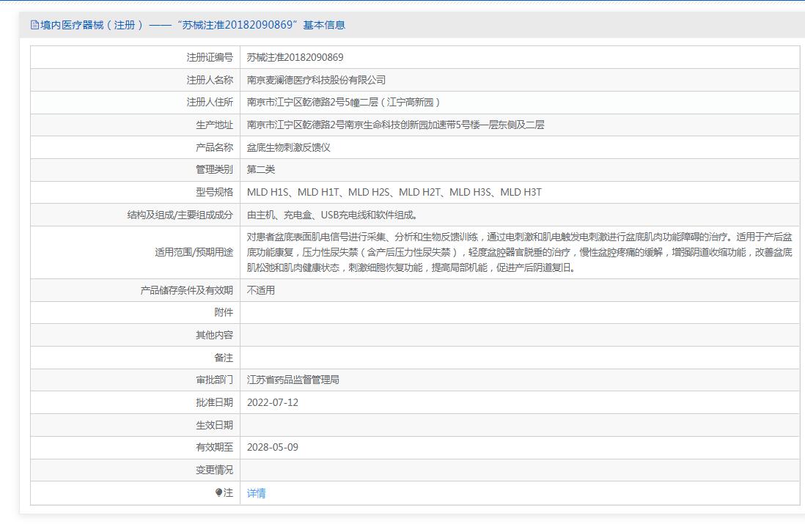The width and height of the screenshot is (805, 532).
Task: Click the structure description 由主机、充电盒、USB充电线和软件组成
Action: coord(332,215)
